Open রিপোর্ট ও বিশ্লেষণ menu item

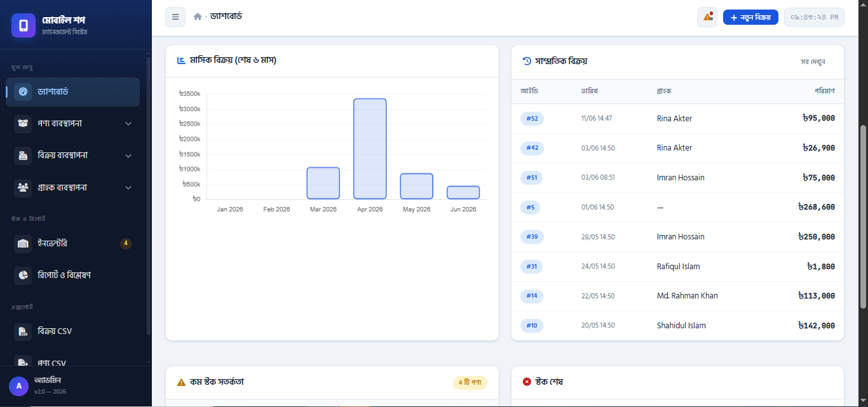pos(72,275)
